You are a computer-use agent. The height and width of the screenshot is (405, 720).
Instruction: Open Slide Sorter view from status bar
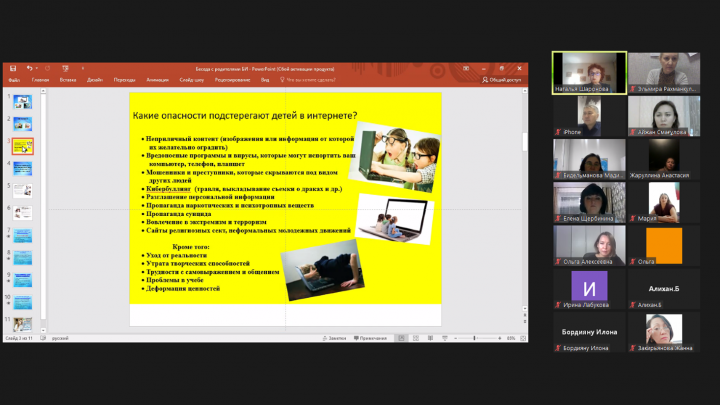[416, 338]
